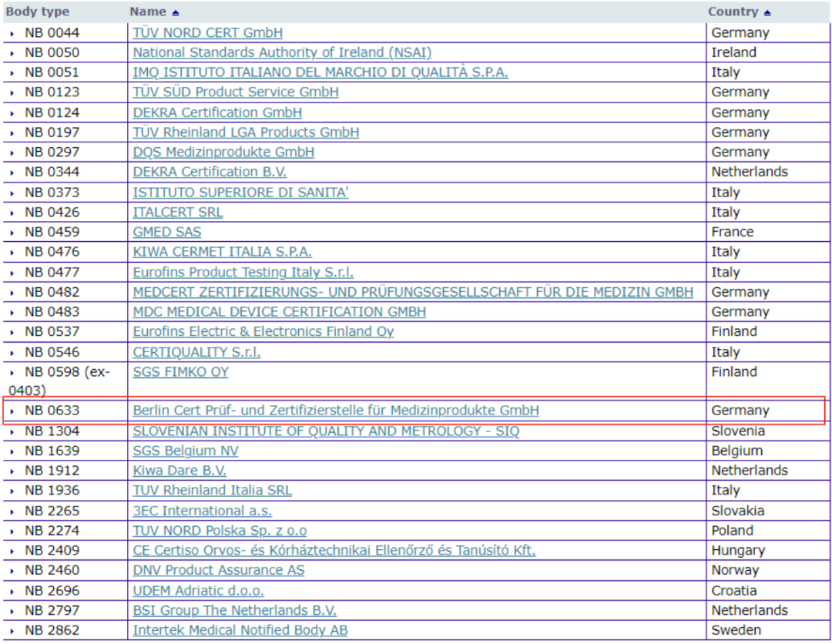Click the Body type column header
Viewport: 832px width, 644px height.
(x=37, y=12)
